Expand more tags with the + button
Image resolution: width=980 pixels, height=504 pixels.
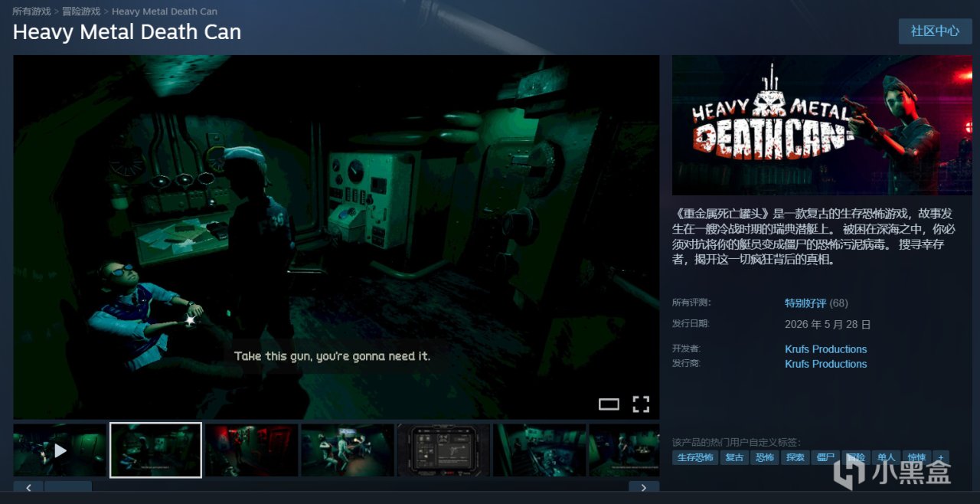point(941,457)
